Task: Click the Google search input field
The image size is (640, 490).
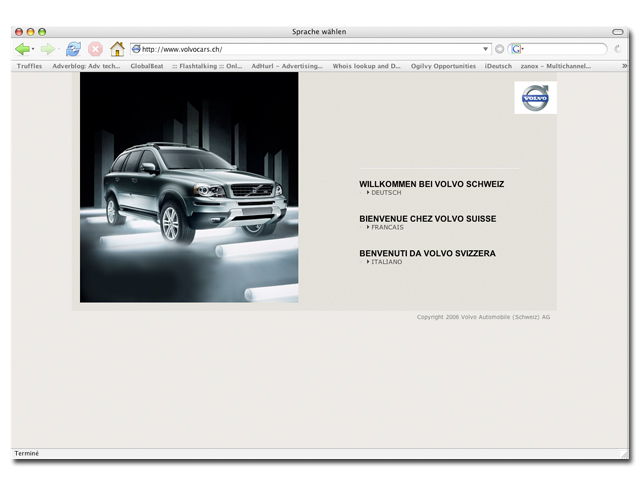Action: 565,49
